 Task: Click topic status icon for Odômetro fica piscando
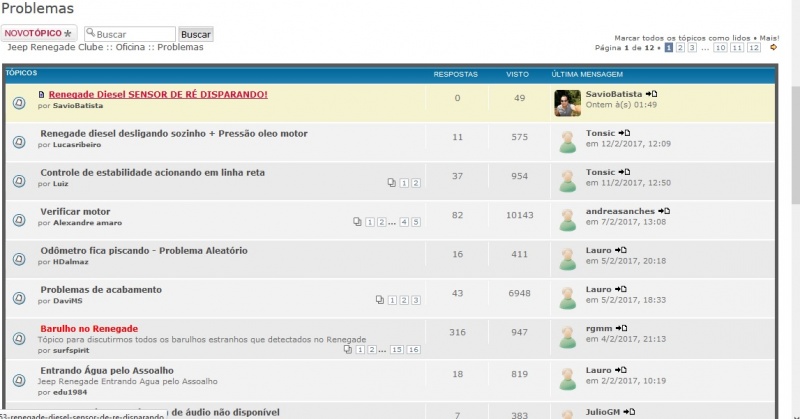19,259
